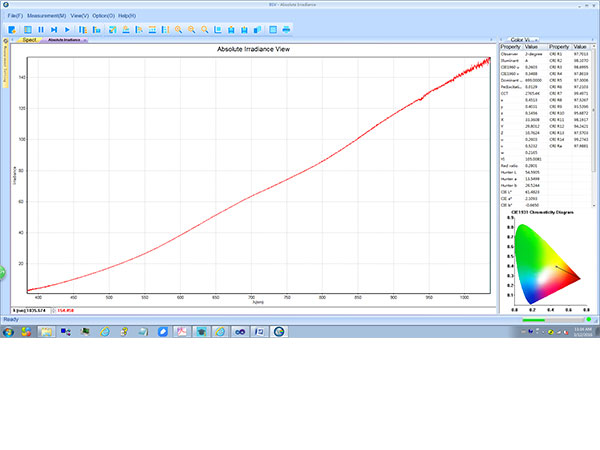Open the Measurement(M) menu

pos(49,16)
